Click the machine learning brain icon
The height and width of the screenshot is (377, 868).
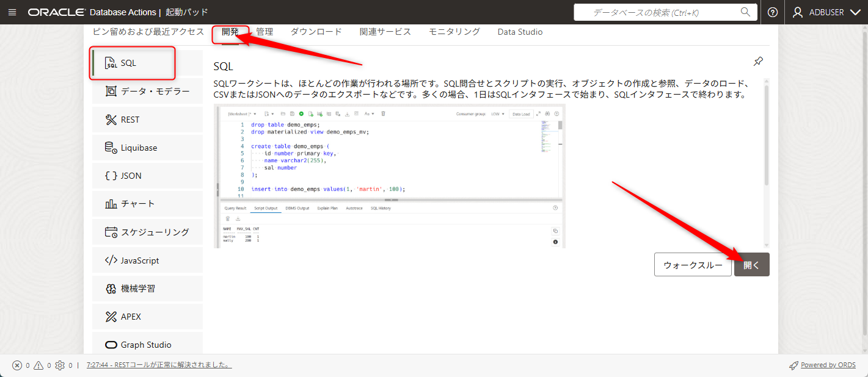(x=111, y=289)
